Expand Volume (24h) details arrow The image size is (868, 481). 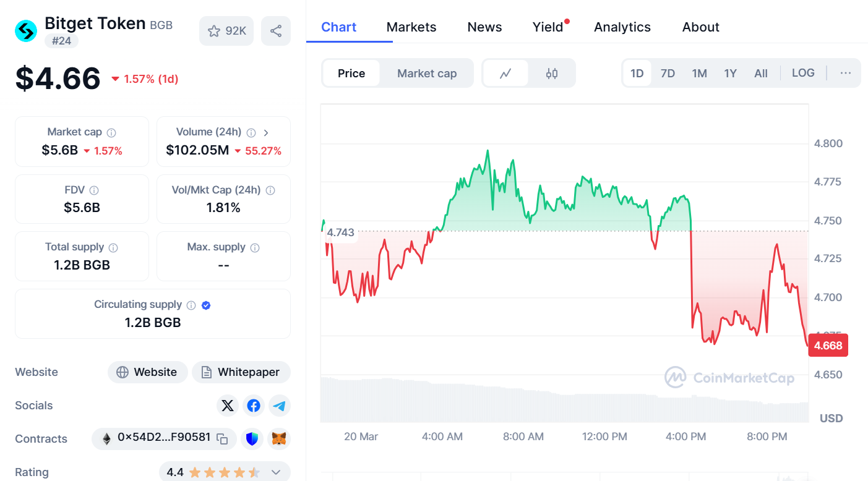pyautogui.click(x=266, y=132)
